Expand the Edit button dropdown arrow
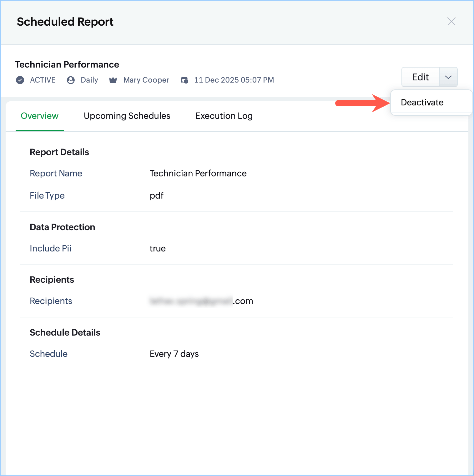Image resolution: width=474 pixels, height=476 pixels. [448, 77]
